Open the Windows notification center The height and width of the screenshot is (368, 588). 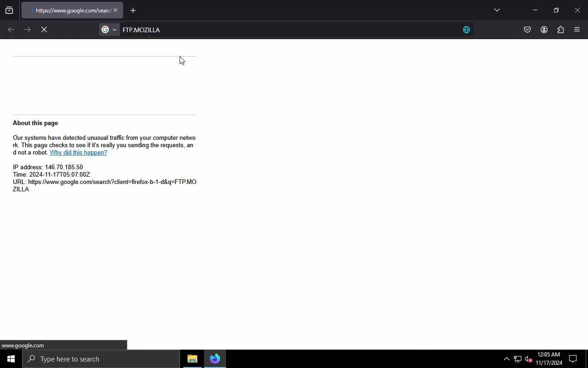click(x=573, y=359)
